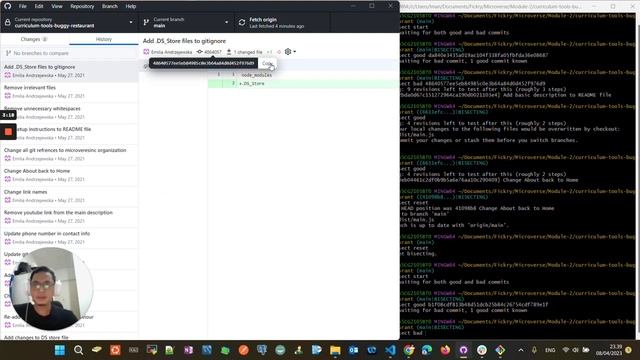This screenshot has width=640, height=360.
Task: Click the branch icon in toolbar
Action: pyautogui.click(x=146, y=23)
